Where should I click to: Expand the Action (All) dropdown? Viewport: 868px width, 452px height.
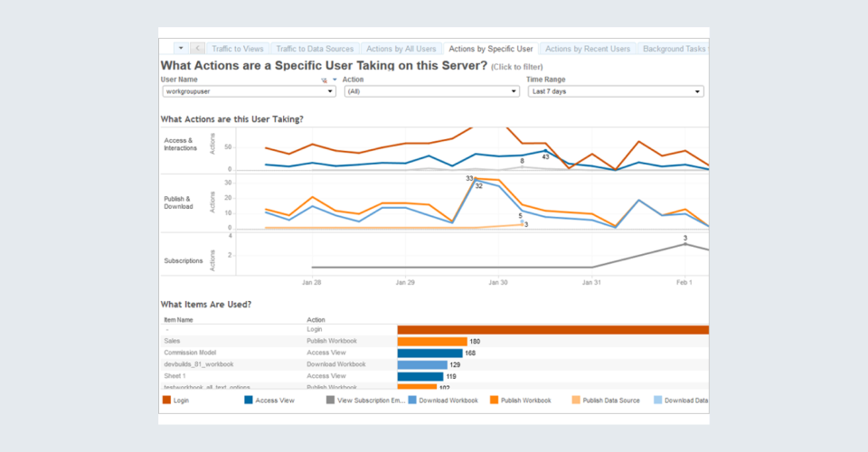pyautogui.click(x=430, y=91)
